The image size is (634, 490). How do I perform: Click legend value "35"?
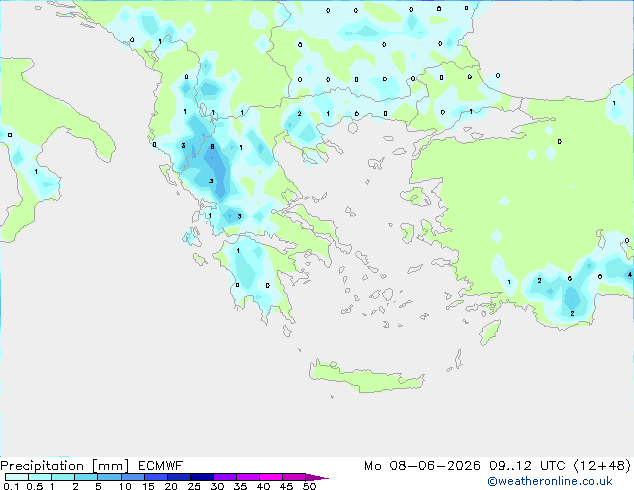(240, 486)
